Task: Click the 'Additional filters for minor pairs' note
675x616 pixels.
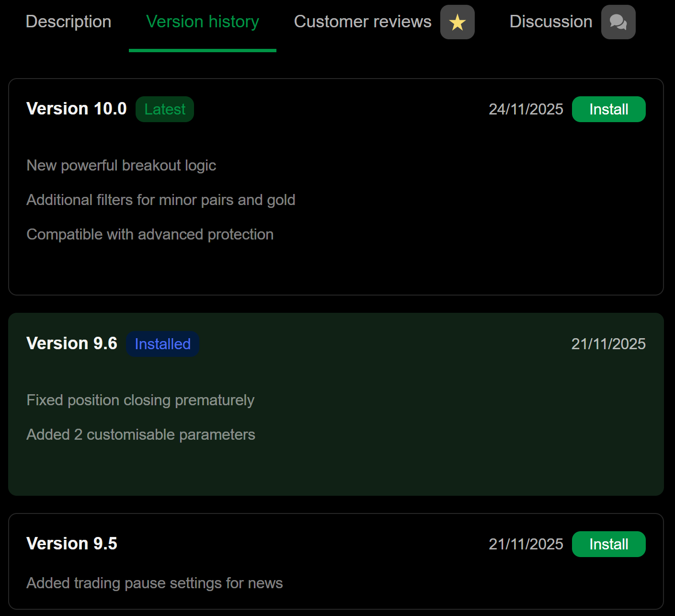Action: pyautogui.click(x=160, y=200)
